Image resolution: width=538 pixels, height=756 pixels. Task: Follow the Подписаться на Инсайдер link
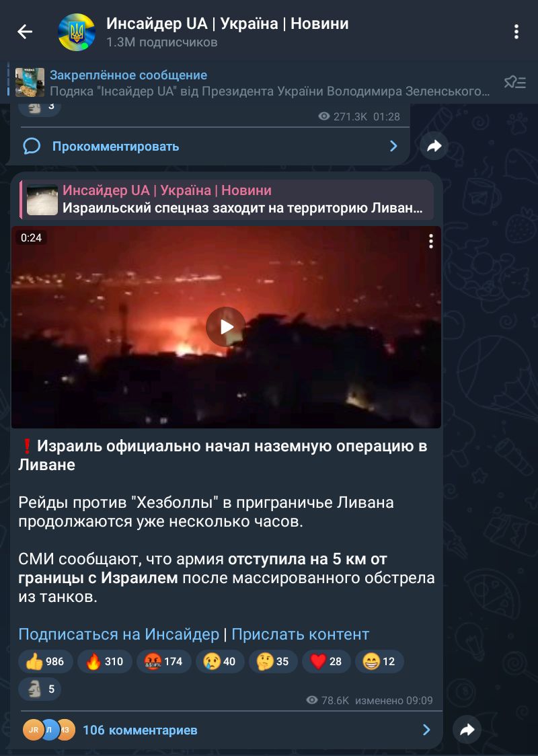(x=118, y=634)
